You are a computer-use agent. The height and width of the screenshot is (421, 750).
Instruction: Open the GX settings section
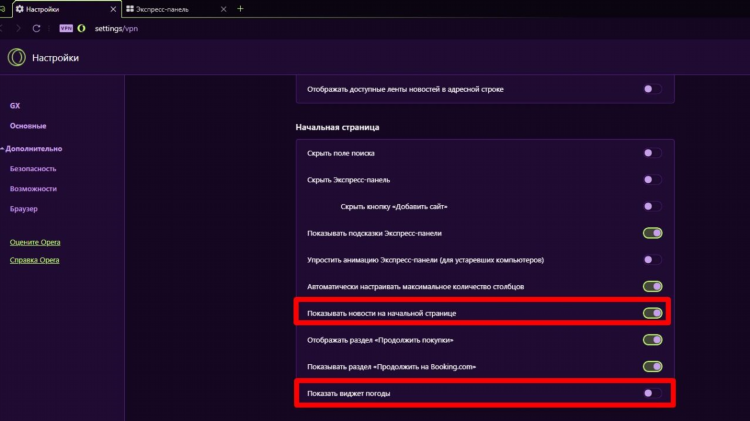15,106
